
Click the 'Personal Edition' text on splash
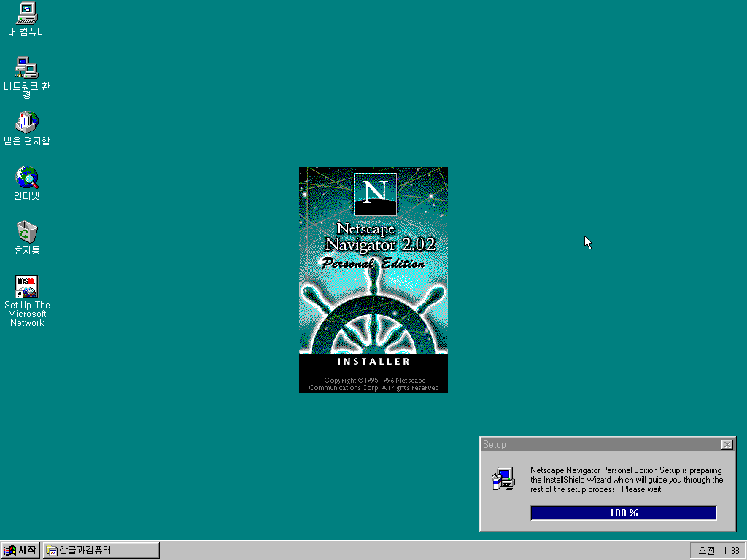pyautogui.click(x=373, y=263)
